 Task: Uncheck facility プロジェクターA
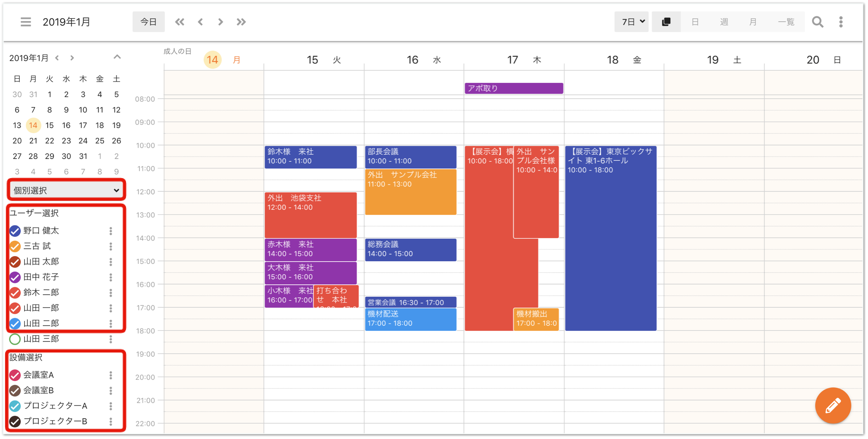point(15,406)
